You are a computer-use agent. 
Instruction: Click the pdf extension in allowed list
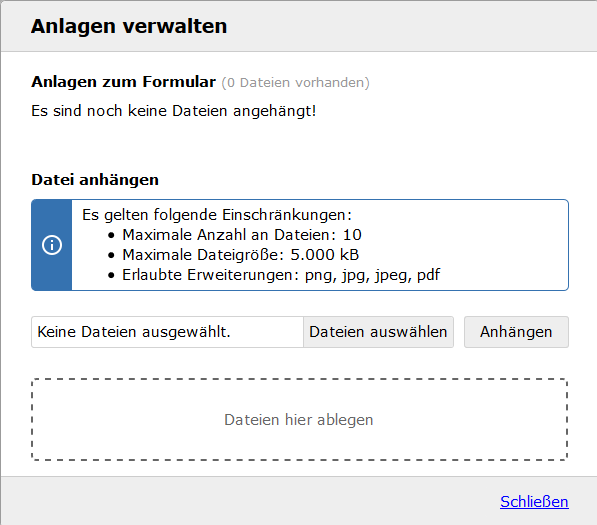coord(428,275)
